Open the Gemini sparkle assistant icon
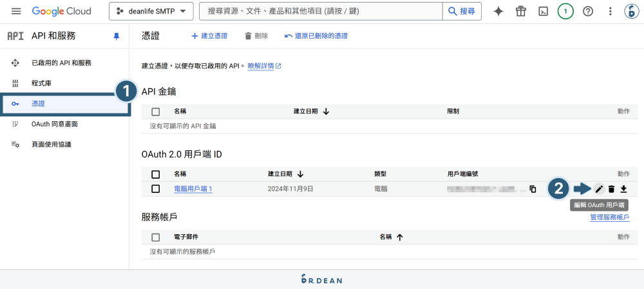The width and height of the screenshot is (644, 289). (x=498, y=12)
